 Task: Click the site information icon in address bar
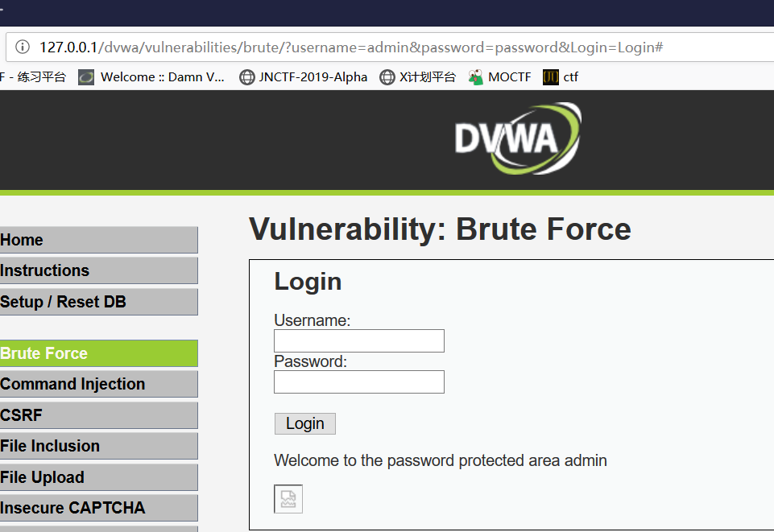coord(23,47)
